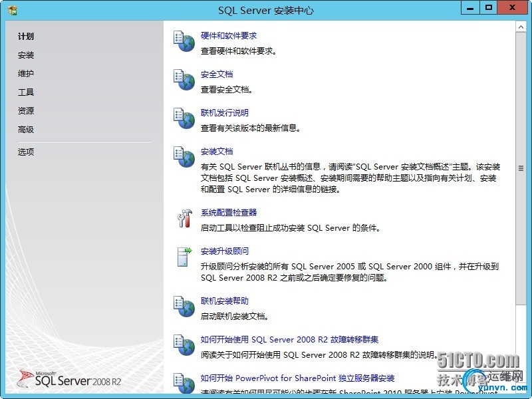Click the globe icon beside 故障转移群集 link

(x=184, y=345)
